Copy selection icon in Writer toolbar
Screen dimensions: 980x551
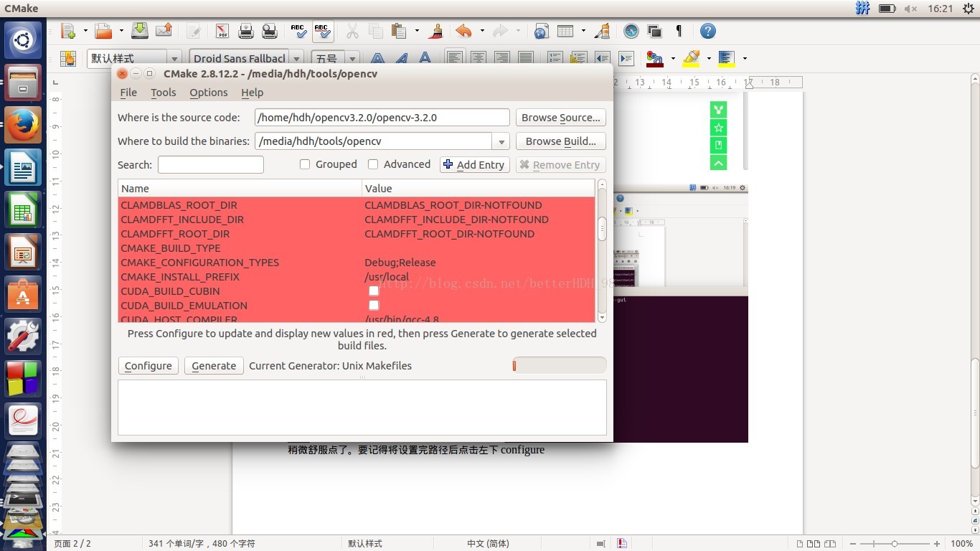pyautogui.click(x=376, y=31)
